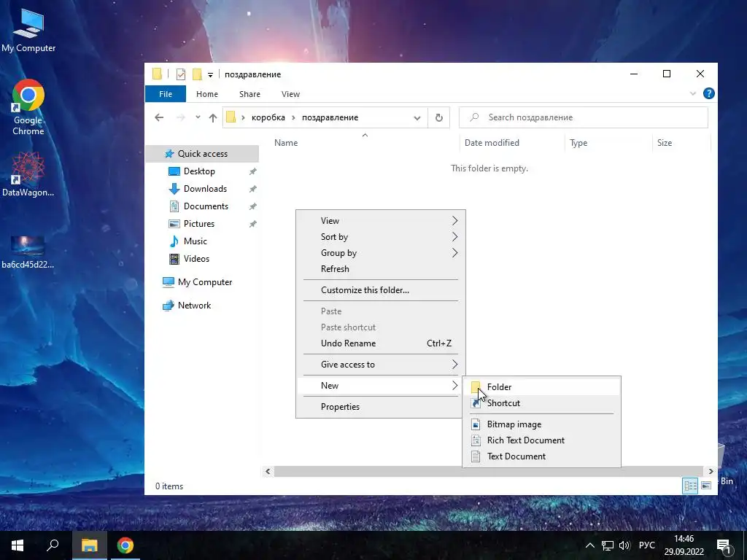The image size is (747, 560).
Task: Choose Properties from the context menu
Action: coord(380,407)
